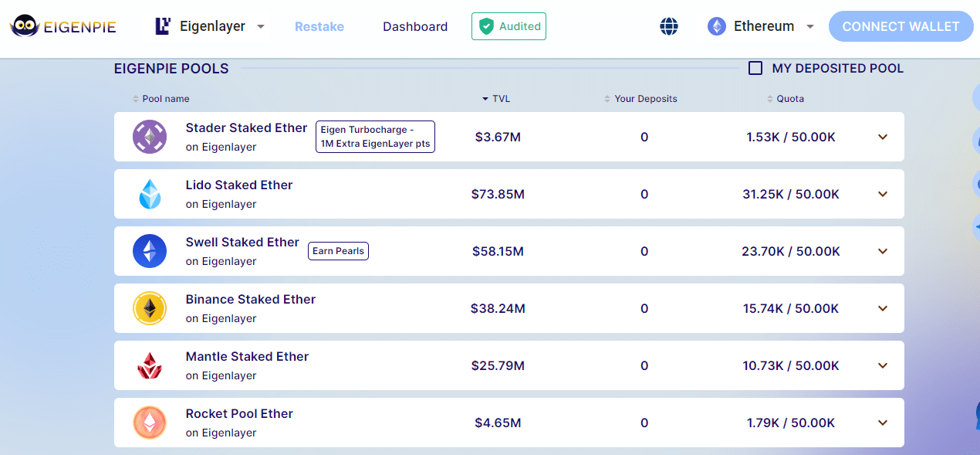Click the Ethereum network coin icon
This screenshot has height=455, width=980.
(x=717, y=26)
